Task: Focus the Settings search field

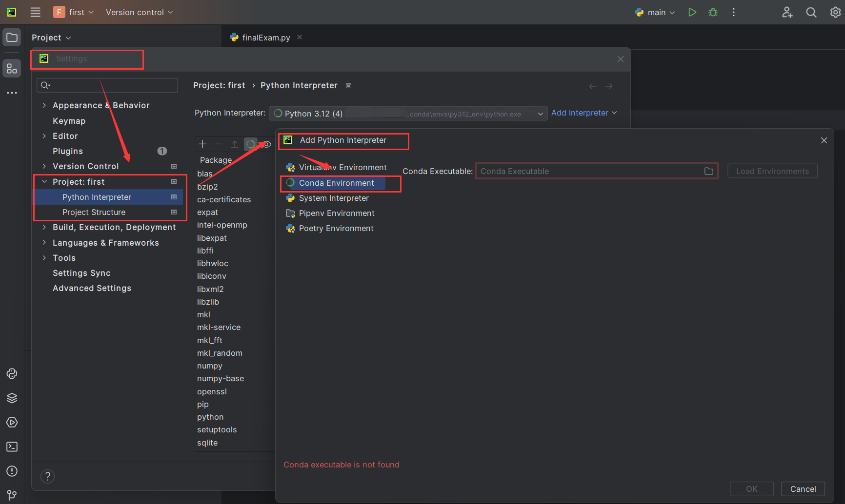Action: (107, 85)
